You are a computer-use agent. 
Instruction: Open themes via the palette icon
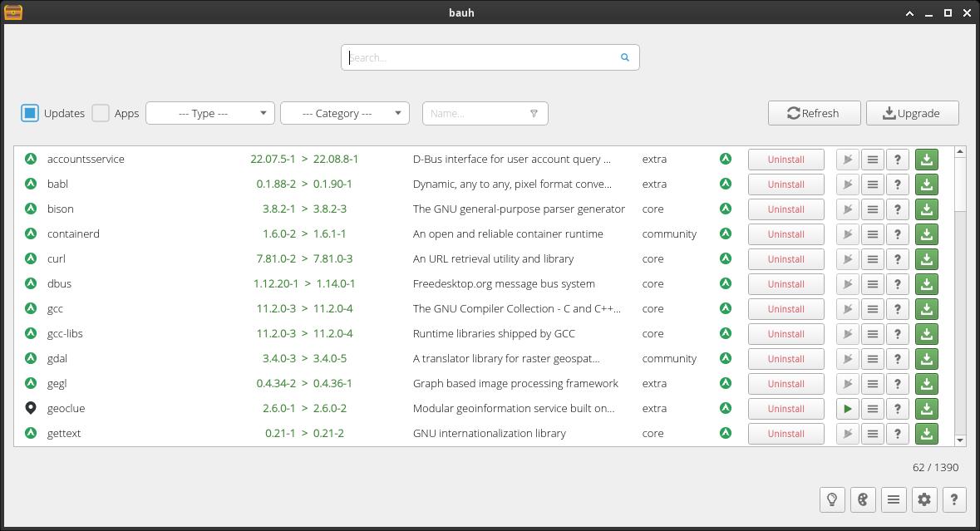click(x=863, y=499)
